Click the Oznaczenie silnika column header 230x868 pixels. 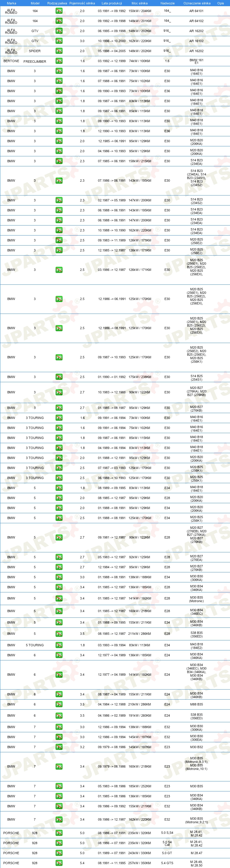[x=197, y=3]
